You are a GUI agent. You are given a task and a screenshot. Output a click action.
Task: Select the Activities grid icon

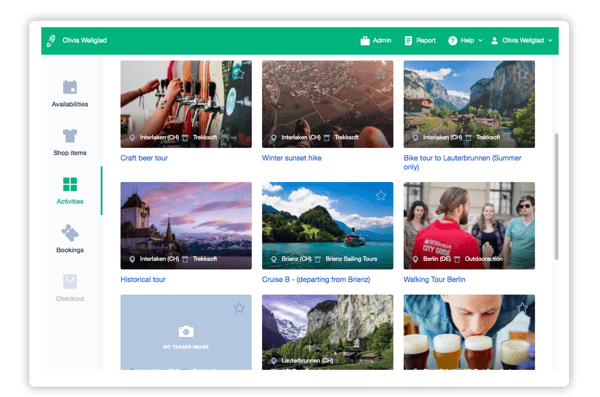[x=70, y=184]
